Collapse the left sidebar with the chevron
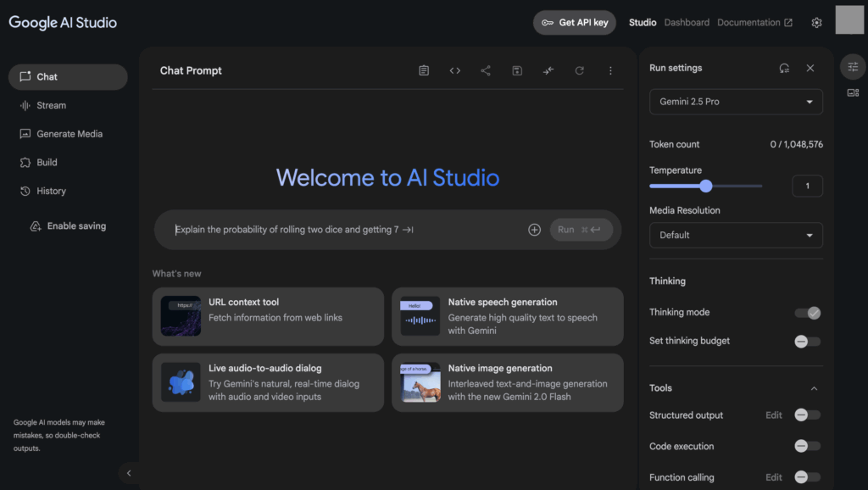868x490 pixels. tap(129, 473)
